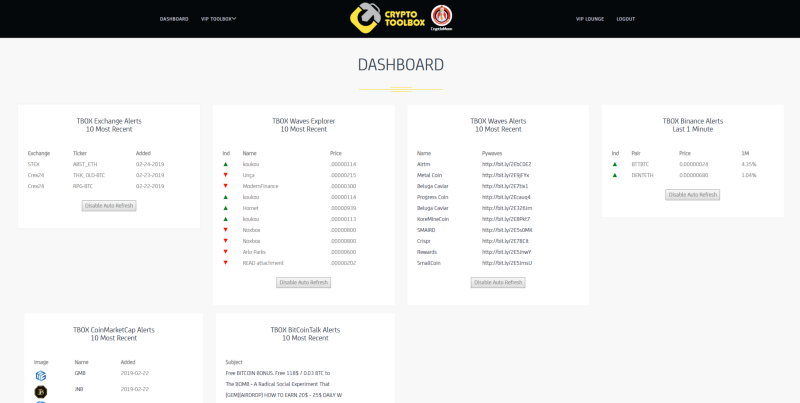Viewport: 800px width, 403px height.
Task: Select the THX_OLD-BTC ticker cell
Action: coord(90,175)
